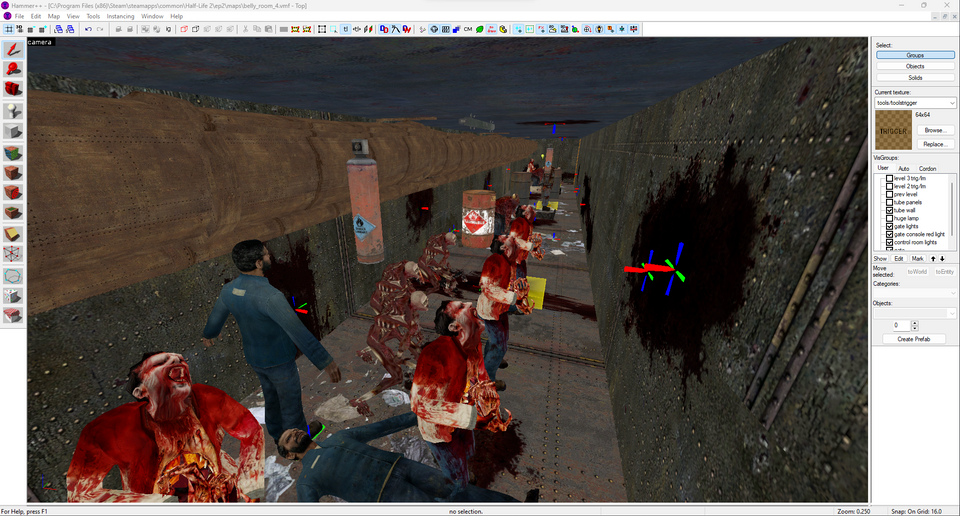The height and width of the screenshot is (516, 960).
Task: Click the Undo arrow in toolbar
Action: click(x=88, y=29)
